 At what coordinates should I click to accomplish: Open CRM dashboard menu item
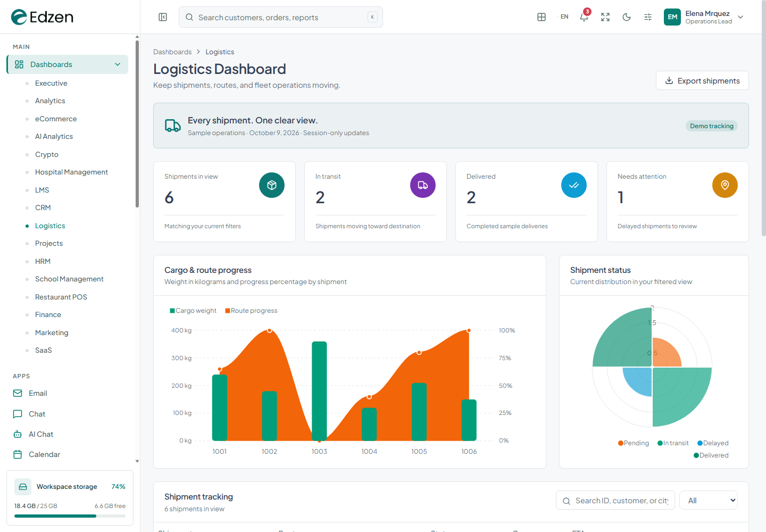[x=43, y=207]
